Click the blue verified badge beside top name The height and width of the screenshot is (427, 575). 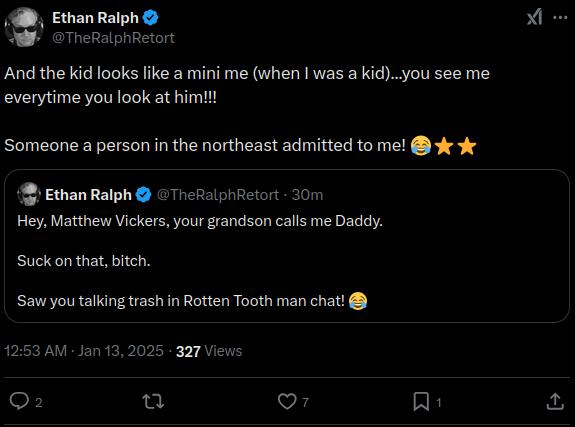(x=150, y=18)
